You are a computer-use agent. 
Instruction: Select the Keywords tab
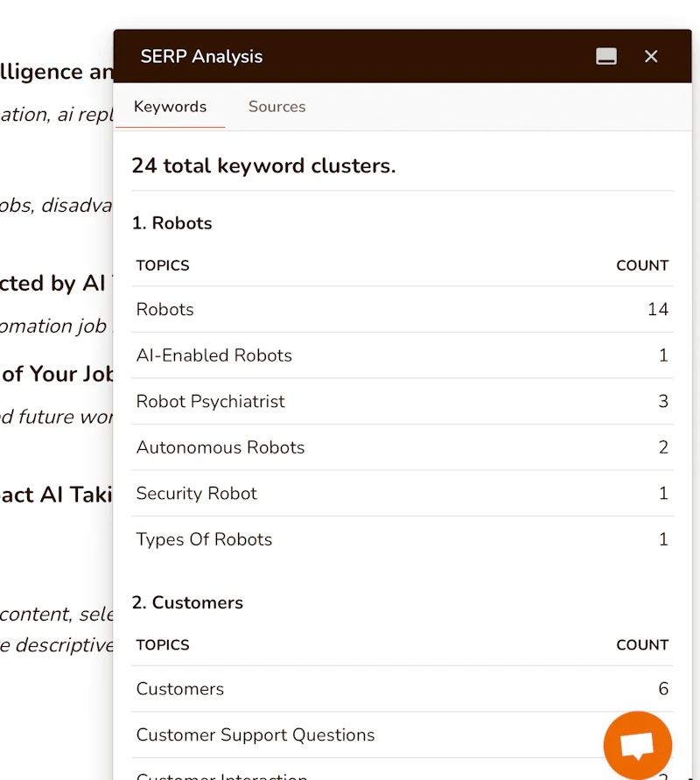pos(170,107)
